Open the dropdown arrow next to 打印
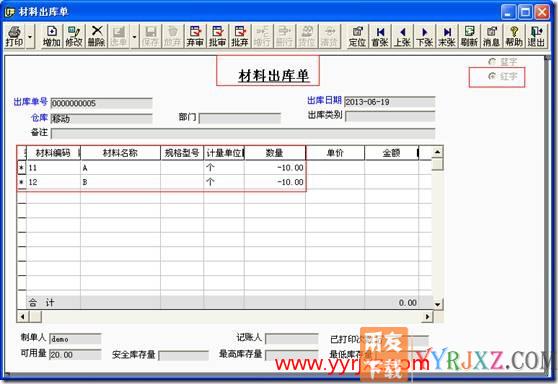Screen dimensions: 558x384 30,36
